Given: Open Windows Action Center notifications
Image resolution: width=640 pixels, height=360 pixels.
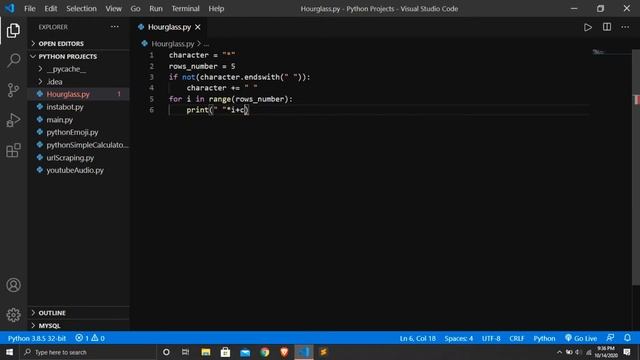Looking at the screenshot, I should 627,352.
